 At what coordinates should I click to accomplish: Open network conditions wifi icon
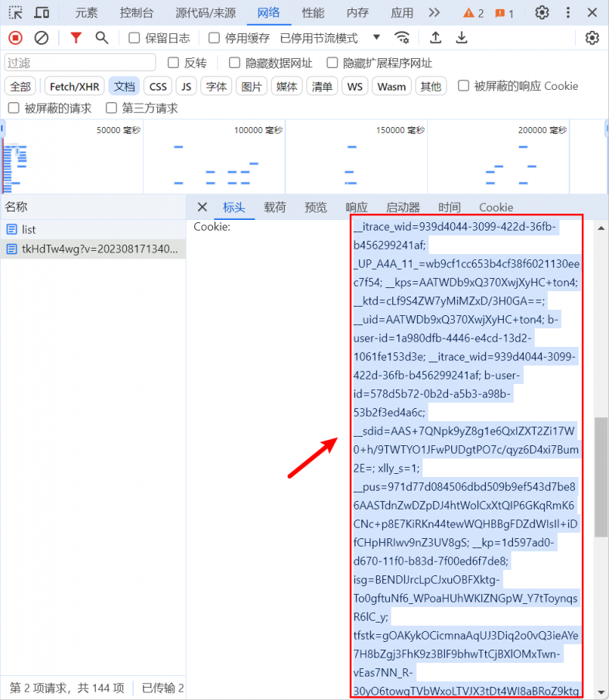click(402, 38)
